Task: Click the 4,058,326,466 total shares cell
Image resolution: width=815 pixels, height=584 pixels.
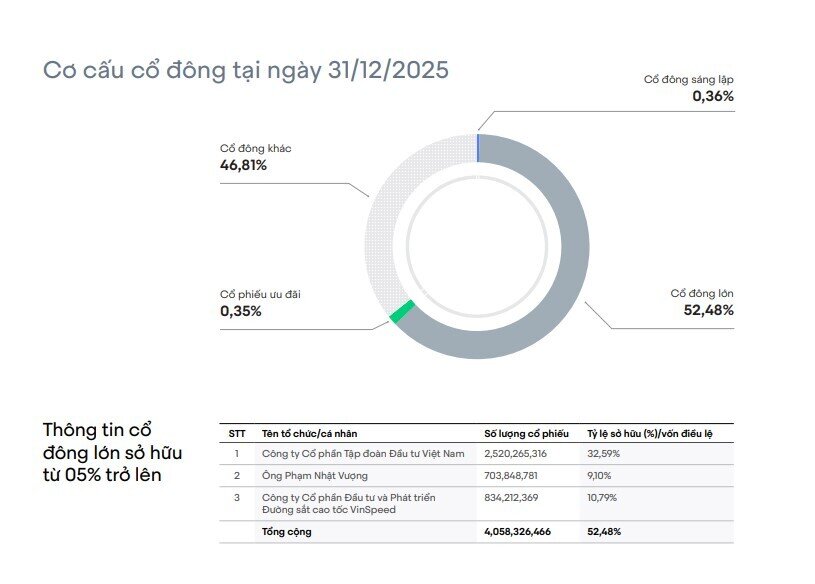Action: coord(517,532)
